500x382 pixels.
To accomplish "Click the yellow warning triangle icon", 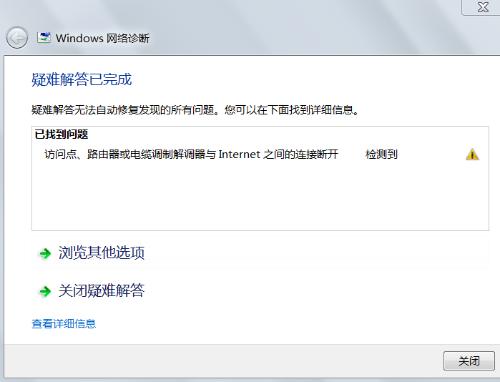I will (x=472, y=154).
